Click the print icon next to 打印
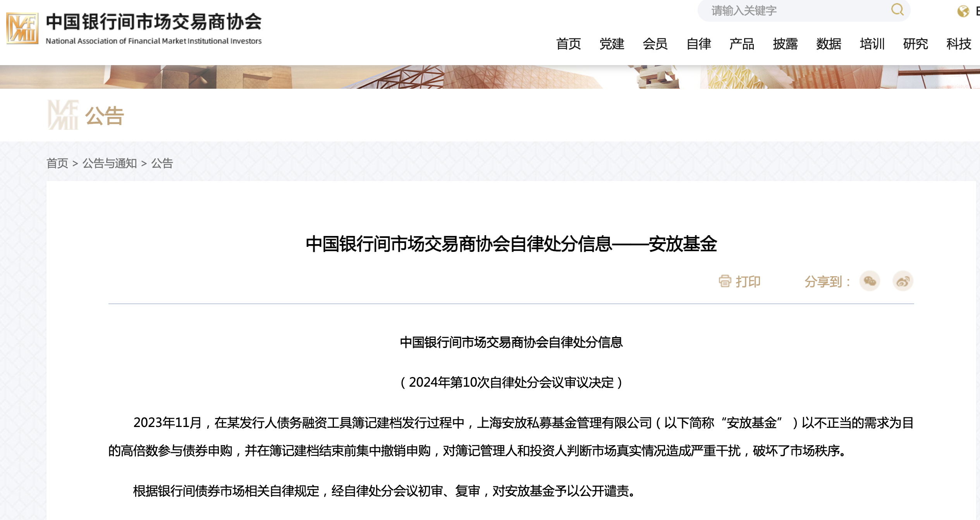Screen dimensions: 980x520 (725, 281)
